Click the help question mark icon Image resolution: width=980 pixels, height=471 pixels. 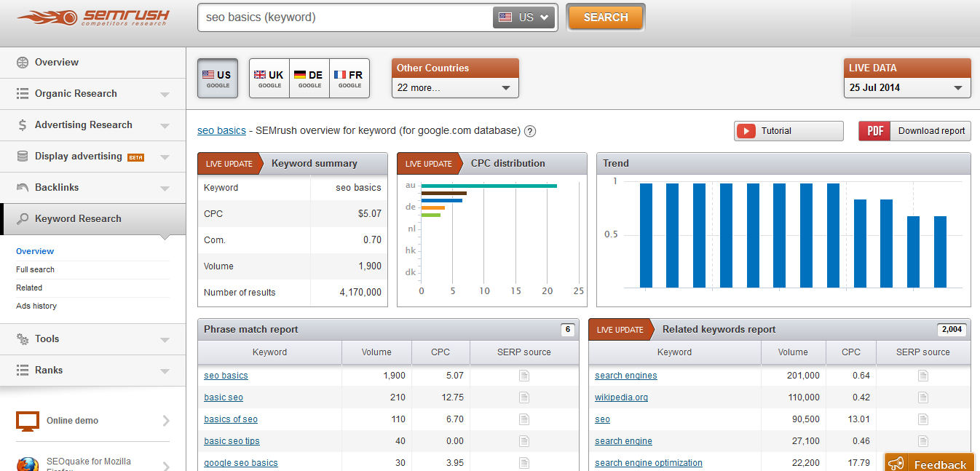[530, 131]
